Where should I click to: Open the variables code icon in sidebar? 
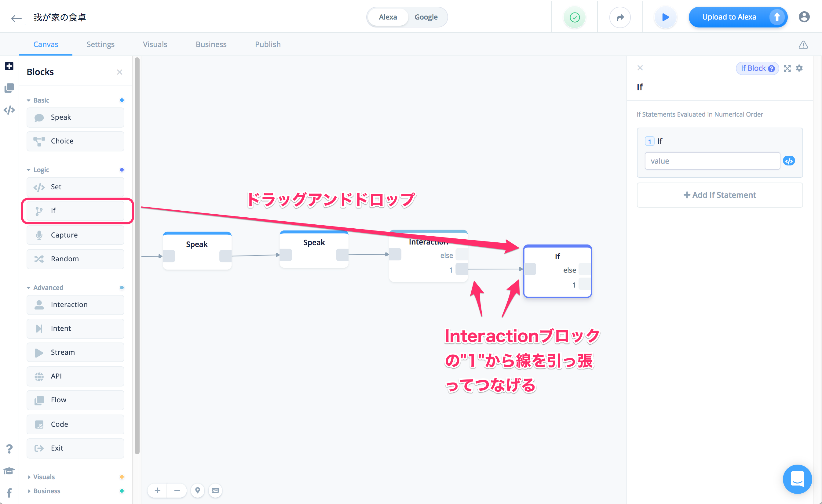[9, 110]
